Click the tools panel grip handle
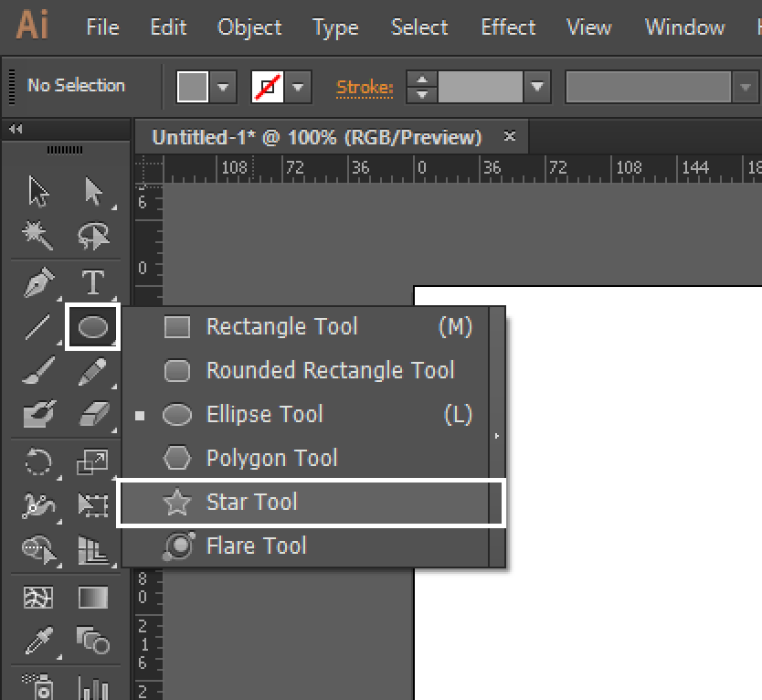This screenshot has height=700, width=762. point(65,150)
